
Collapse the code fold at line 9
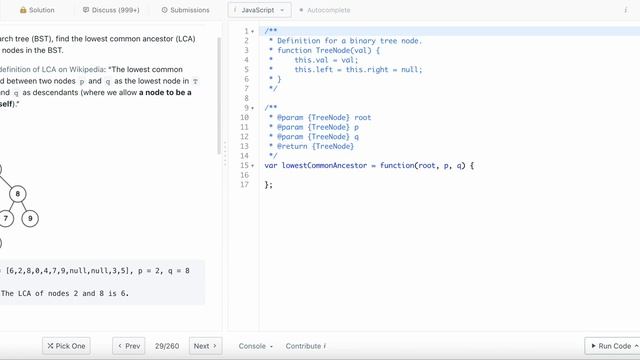pyautogui.click(x=253, y=108)
